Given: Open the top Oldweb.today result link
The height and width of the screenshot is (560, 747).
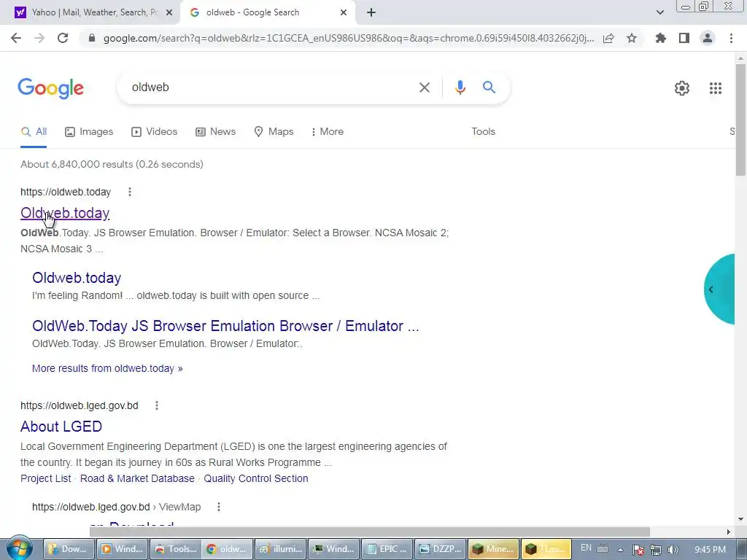Looking at the screenshot, I should 65,214.
